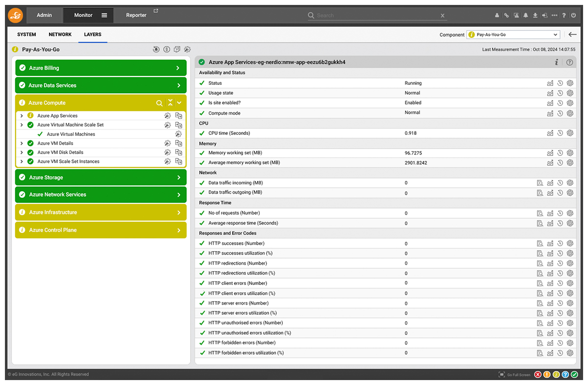Expand the Azure Data Services layer
The height and width of the screenshot is (385, 588).
coord(101,85)
